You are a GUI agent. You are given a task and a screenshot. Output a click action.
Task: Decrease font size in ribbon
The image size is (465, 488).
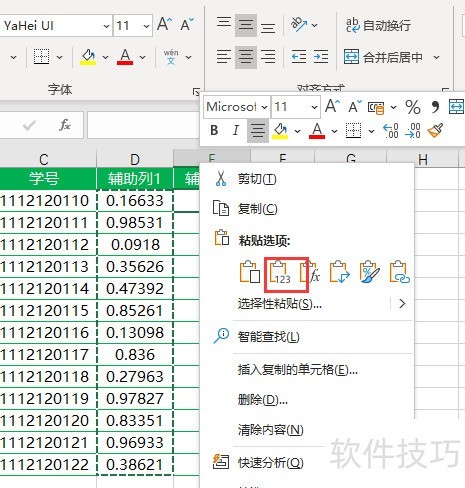(x=187, y=24)
